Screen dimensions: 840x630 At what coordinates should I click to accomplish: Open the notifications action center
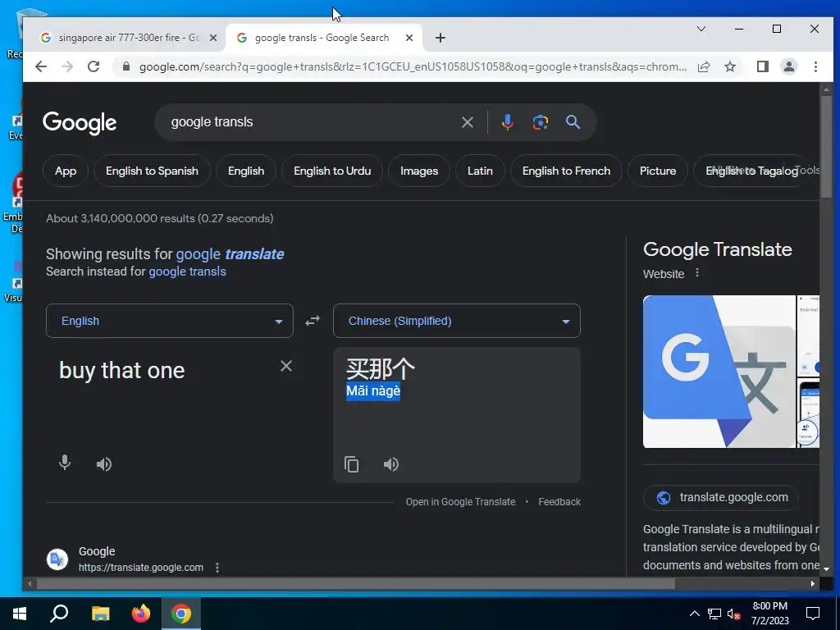tap(813, 614)
